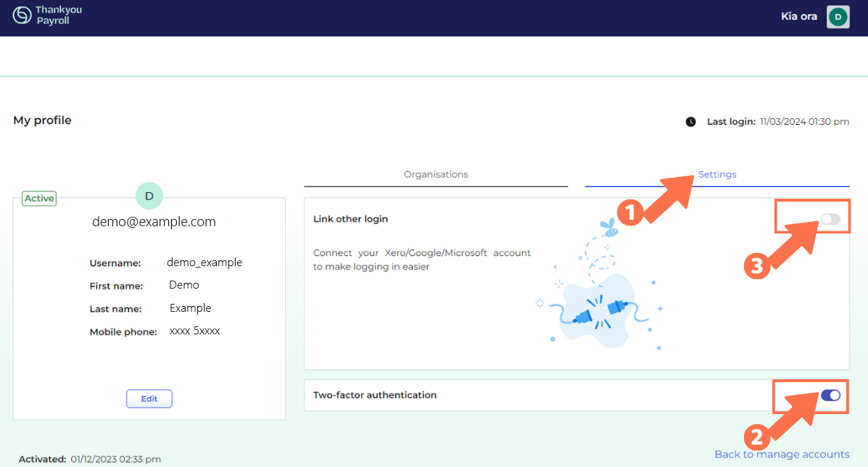The image size is (868, 467).
Task: Click the Username field value demo_example
Action: (204, 262)
